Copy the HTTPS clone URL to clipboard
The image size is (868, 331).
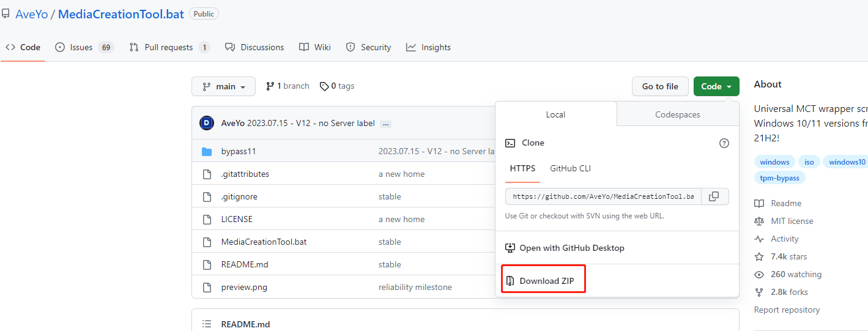[714, 196]
